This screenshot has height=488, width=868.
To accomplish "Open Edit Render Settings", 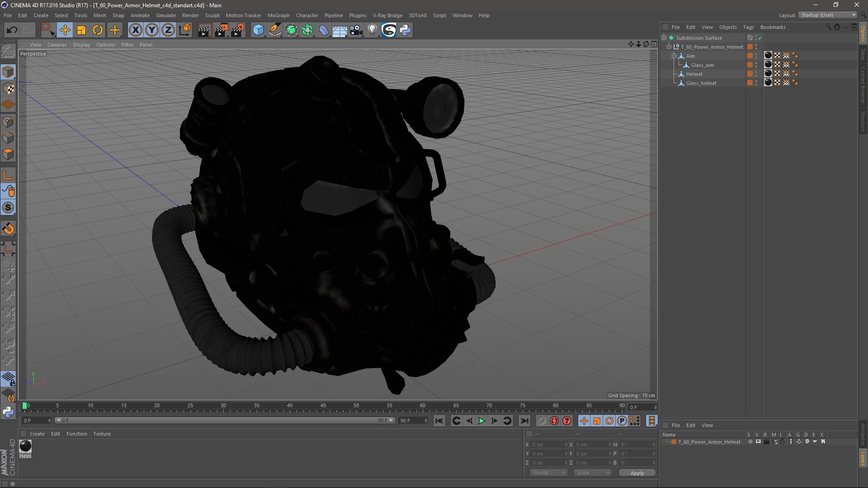I will [238, 30].
